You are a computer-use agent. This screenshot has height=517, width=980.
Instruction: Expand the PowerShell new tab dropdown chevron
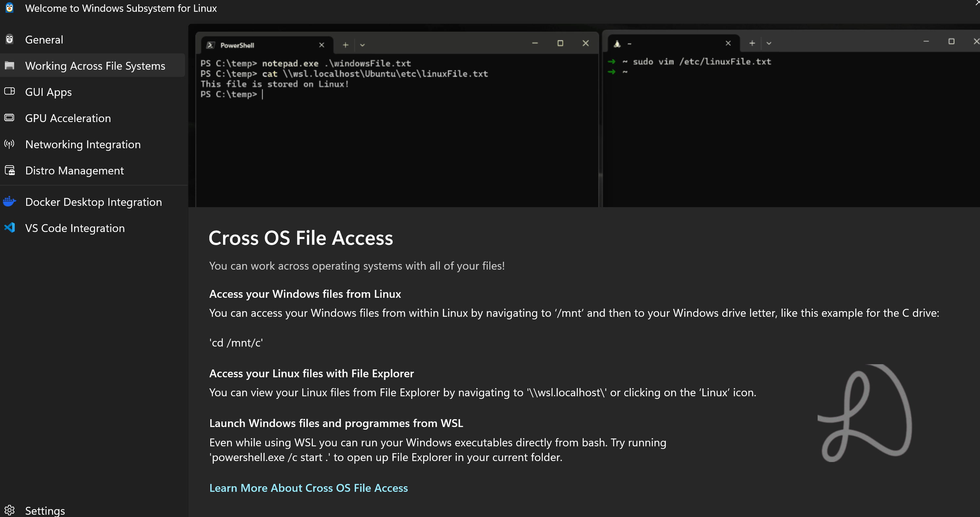362,45
